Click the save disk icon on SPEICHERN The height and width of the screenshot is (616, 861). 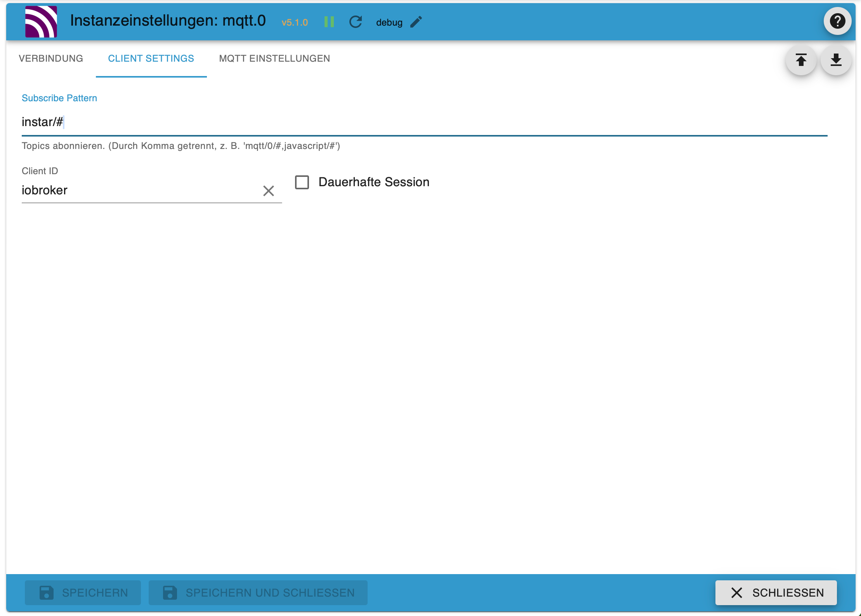pos(46,592)
